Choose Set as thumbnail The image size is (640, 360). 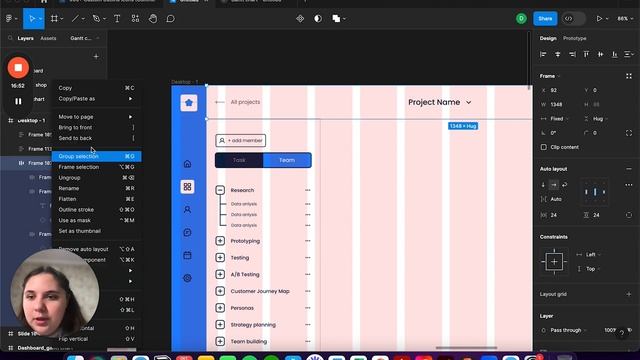point(96,231)
